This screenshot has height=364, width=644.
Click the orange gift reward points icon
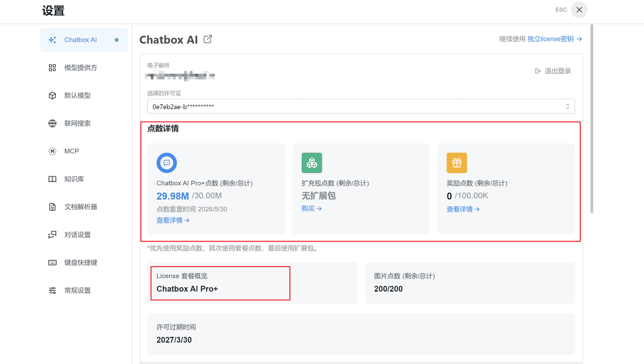coord(457,163)
